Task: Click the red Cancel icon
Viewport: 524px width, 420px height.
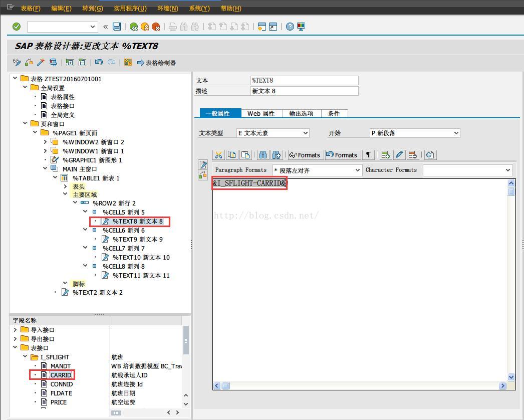Action: coord(156,27)
